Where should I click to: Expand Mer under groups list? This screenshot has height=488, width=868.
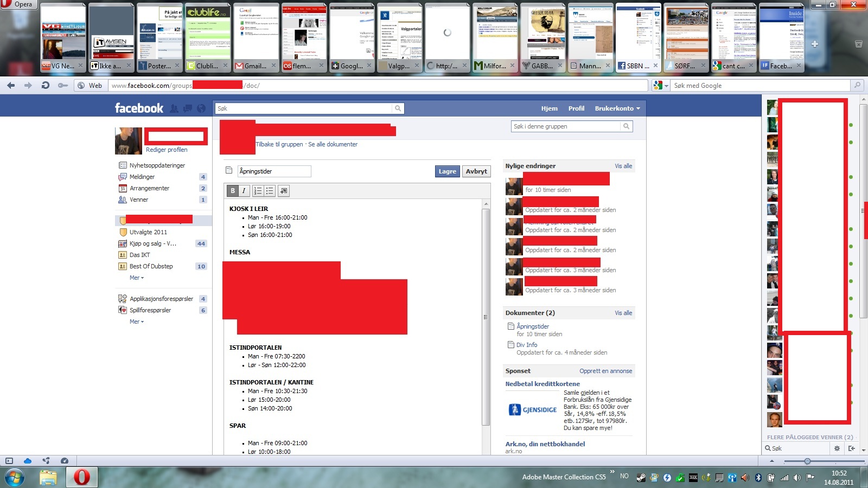tap(137, 278)
